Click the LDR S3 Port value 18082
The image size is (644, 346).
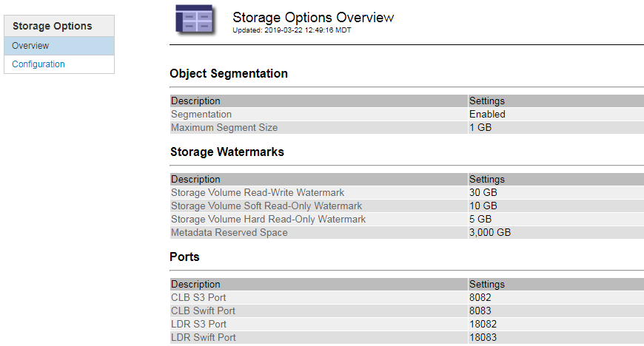[483, 325]
